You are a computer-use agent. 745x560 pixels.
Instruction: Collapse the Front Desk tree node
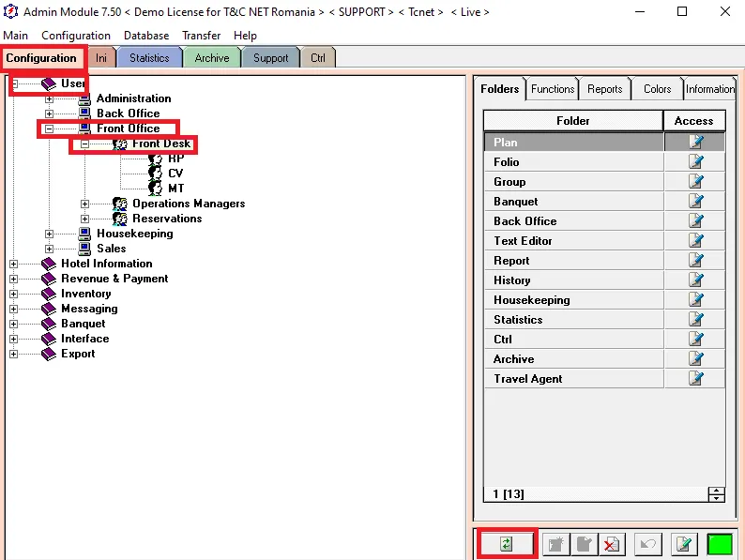[84, 144]
